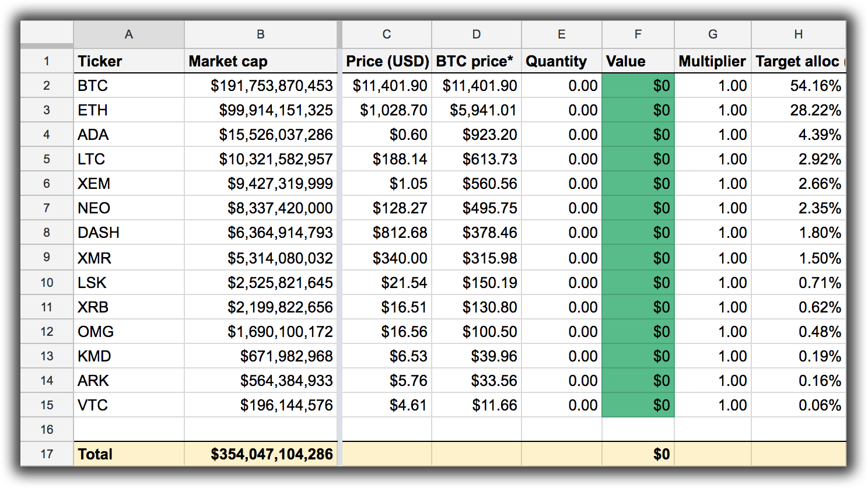The width and height of the screenshot is (868, 488).
Task: Select the Total market cap cell
Action: 260,454
